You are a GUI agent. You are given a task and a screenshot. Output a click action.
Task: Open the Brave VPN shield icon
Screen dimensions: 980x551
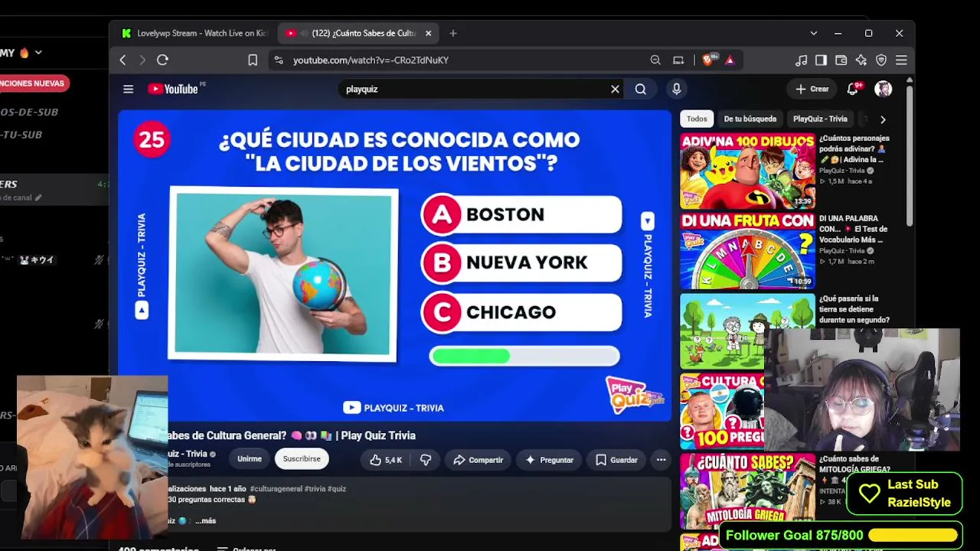[881, 60]
